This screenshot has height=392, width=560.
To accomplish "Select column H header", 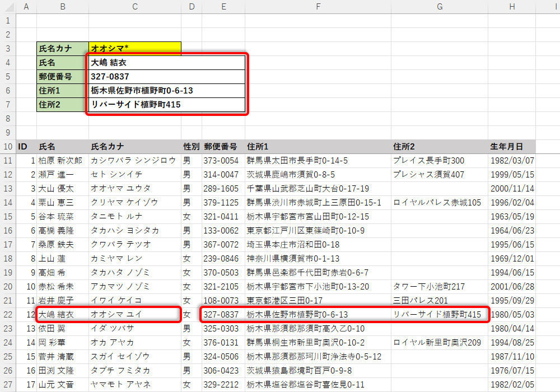I will point(512,6).
